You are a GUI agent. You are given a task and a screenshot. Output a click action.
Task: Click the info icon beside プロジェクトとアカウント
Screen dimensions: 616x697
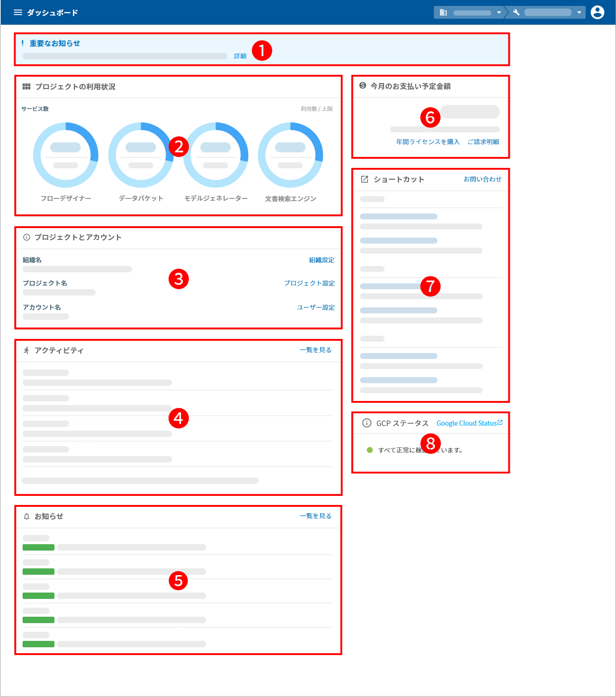[x=26, y=237]
